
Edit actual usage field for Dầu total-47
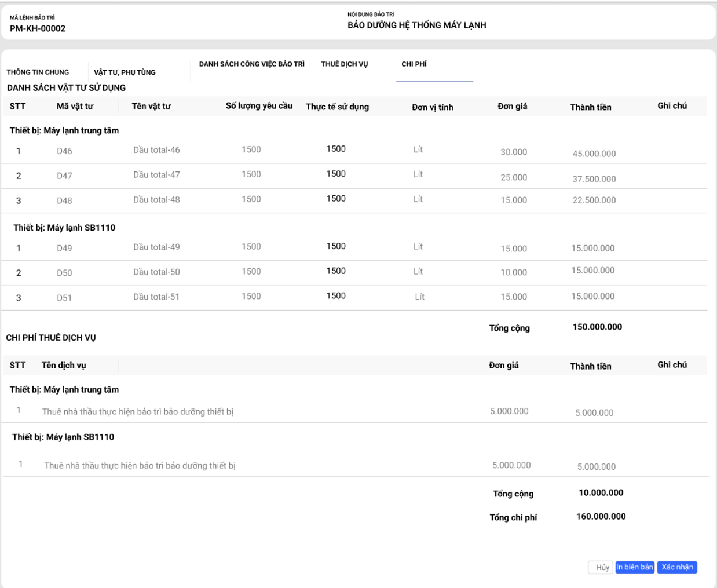[x=336, y=174]
